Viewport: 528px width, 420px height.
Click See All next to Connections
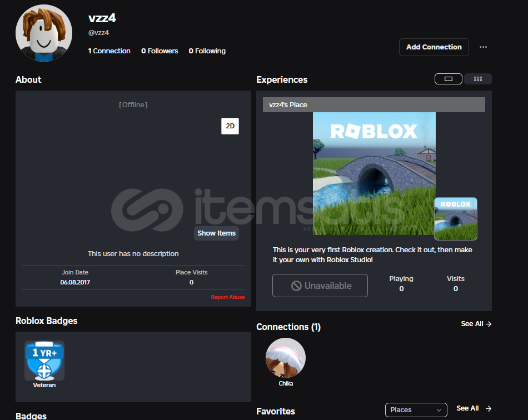coord(476,324)
